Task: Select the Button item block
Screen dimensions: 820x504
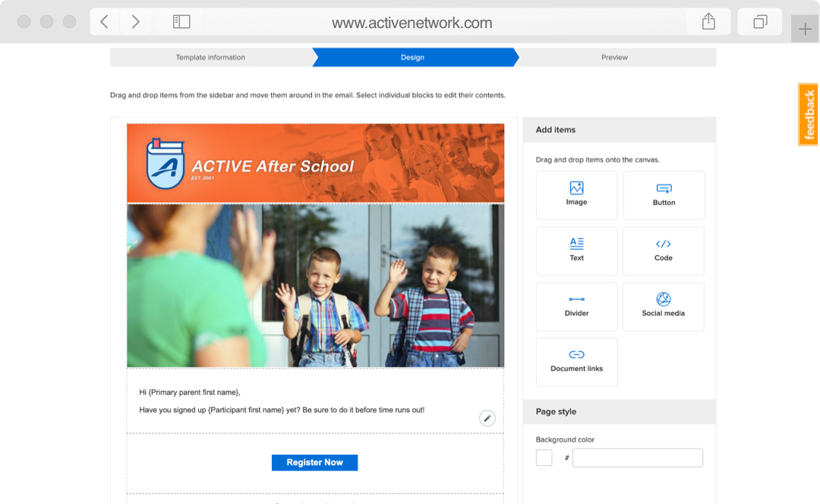Action: click(664, 195)
